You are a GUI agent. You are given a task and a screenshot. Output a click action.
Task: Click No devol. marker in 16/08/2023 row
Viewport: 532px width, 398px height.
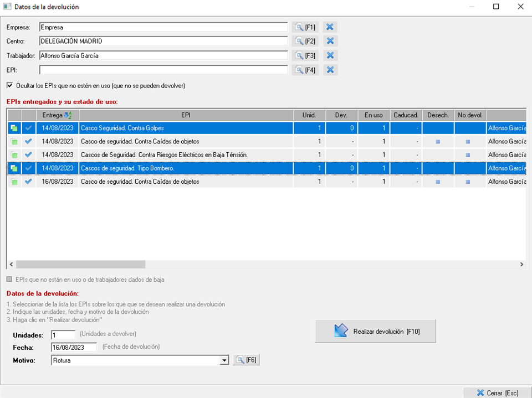tap(468, 182)
